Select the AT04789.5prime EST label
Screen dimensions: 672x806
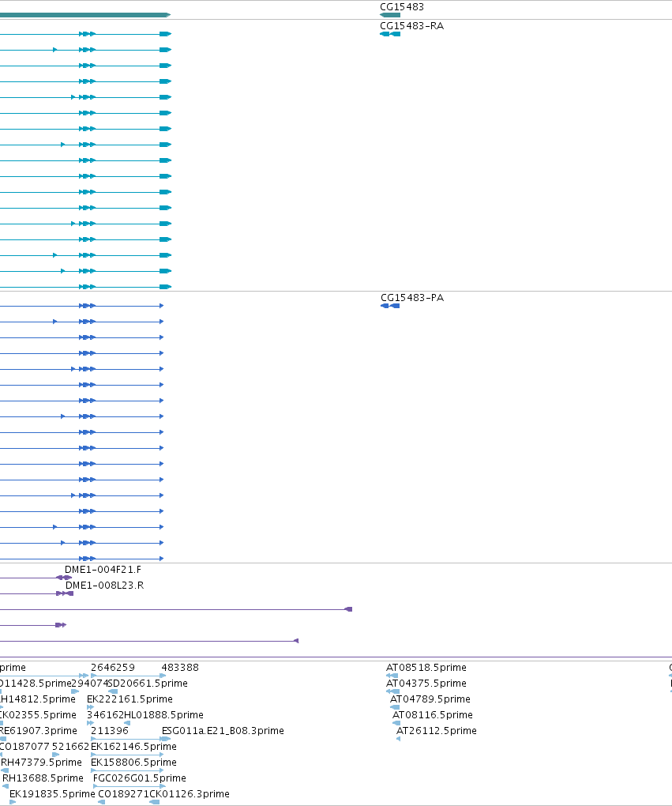(430, 699)
